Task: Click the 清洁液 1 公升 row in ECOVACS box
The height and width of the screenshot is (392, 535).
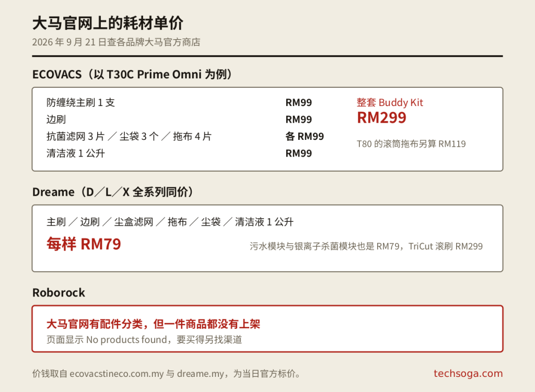Action: (x=75, y=153)
